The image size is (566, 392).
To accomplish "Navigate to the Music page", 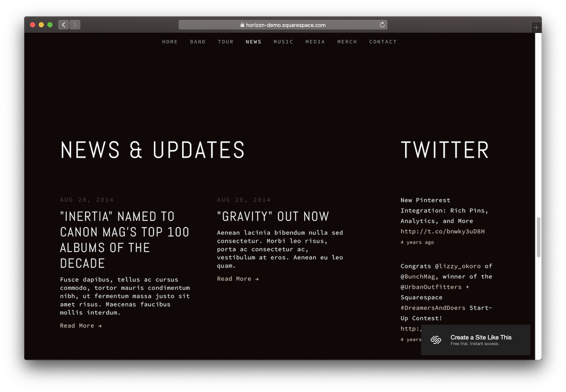I will [283, 42].
